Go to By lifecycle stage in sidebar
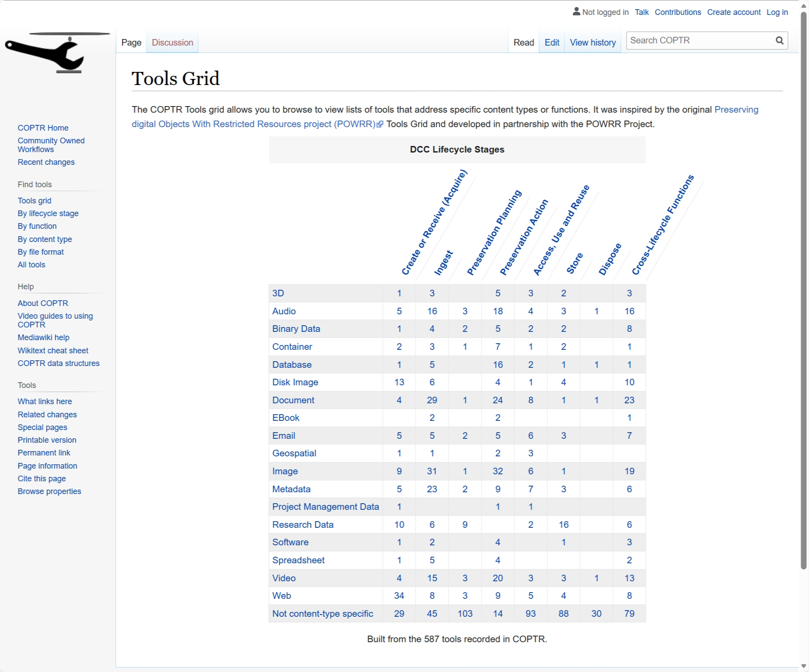Image resolution: width=809 pixels, height=672 pixels. (x=48, y=213)
